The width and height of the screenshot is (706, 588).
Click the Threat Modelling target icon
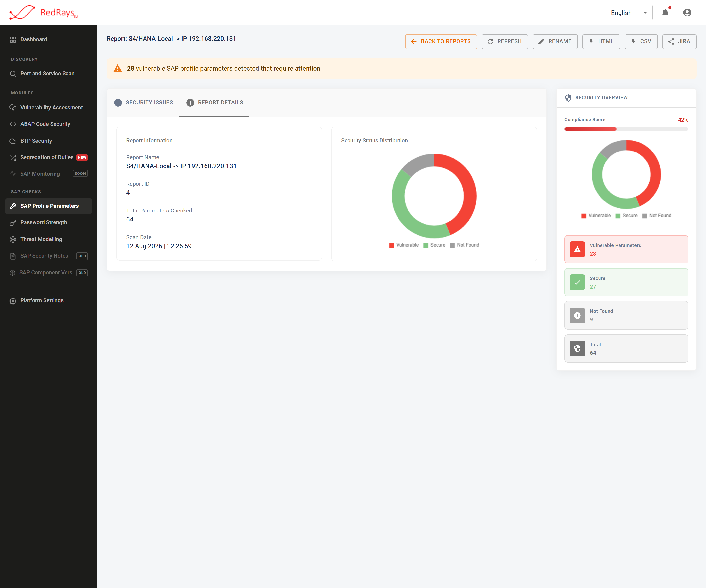coord(13,240)
